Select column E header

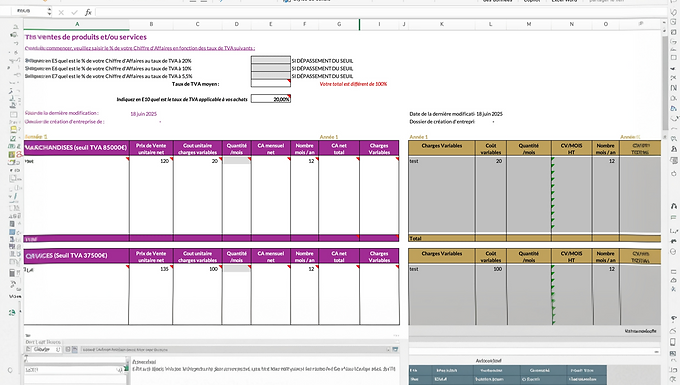tap(271, 24)
